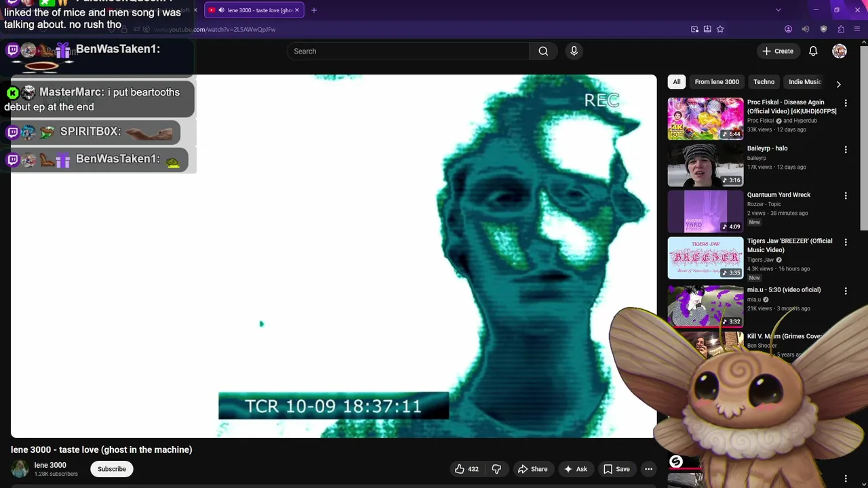Open the browser picture-in-picture icon in the address bar
Screen dimensions: 868x488
[694, 29]
